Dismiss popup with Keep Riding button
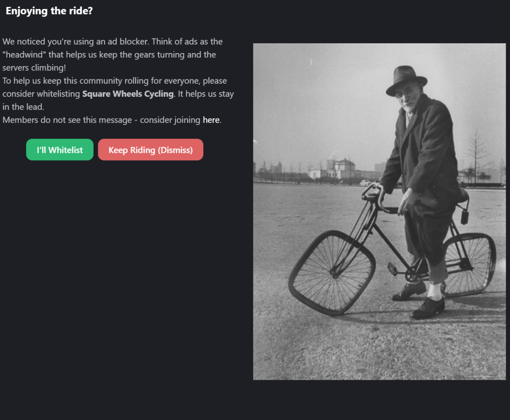 [150, 150]
